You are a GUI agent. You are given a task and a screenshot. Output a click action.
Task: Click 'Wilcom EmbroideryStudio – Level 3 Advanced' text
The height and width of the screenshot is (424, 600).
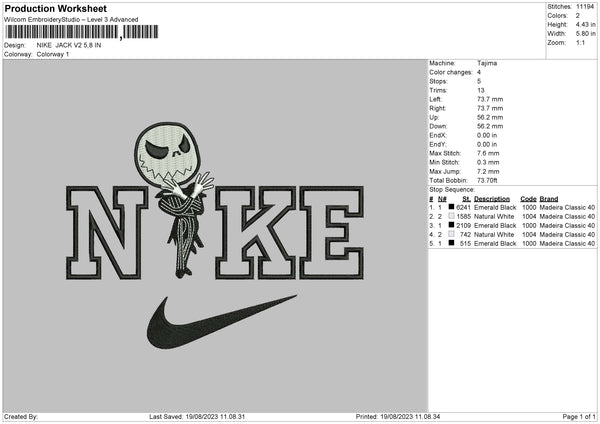point(71,20)
